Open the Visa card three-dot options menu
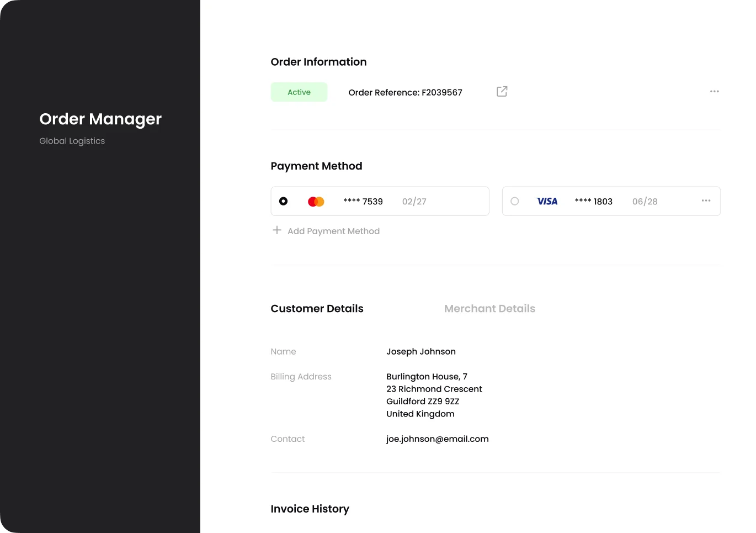 [x=706, y=201]
